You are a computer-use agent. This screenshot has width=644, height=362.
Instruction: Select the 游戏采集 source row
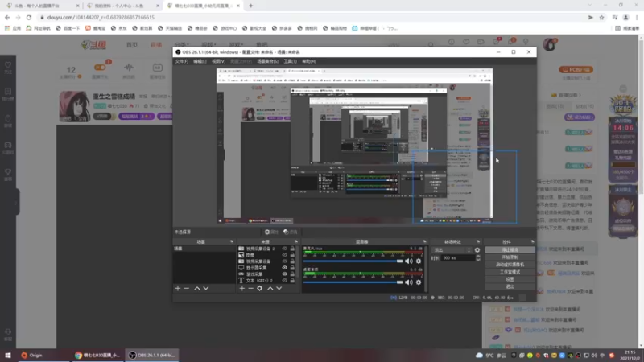coord(267,274)
